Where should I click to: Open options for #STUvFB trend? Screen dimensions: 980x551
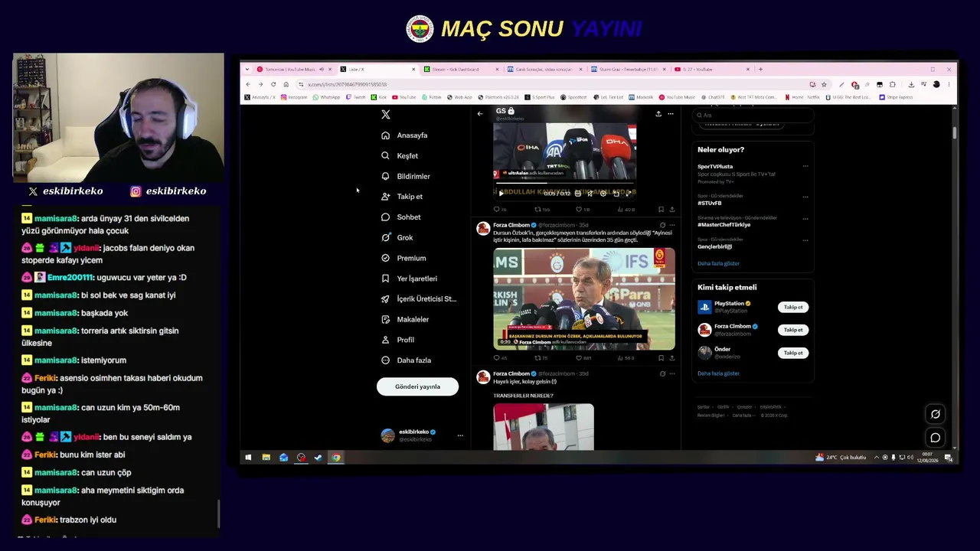805,197
